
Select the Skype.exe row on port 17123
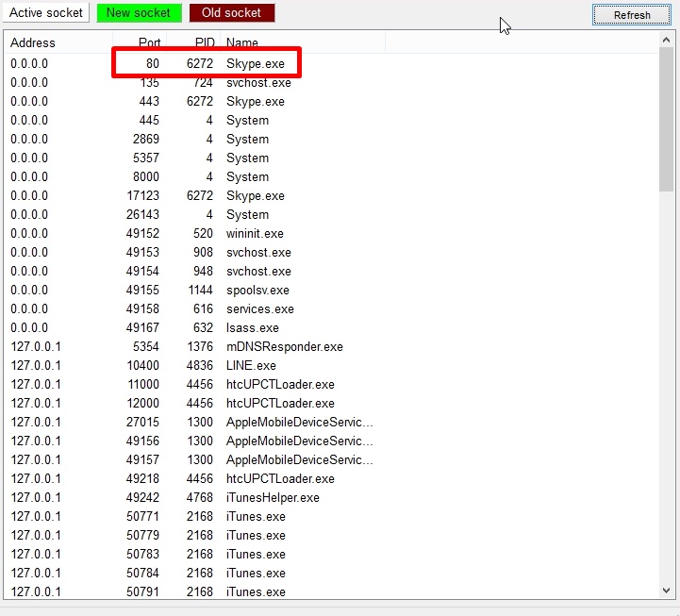tap(331, 195)
